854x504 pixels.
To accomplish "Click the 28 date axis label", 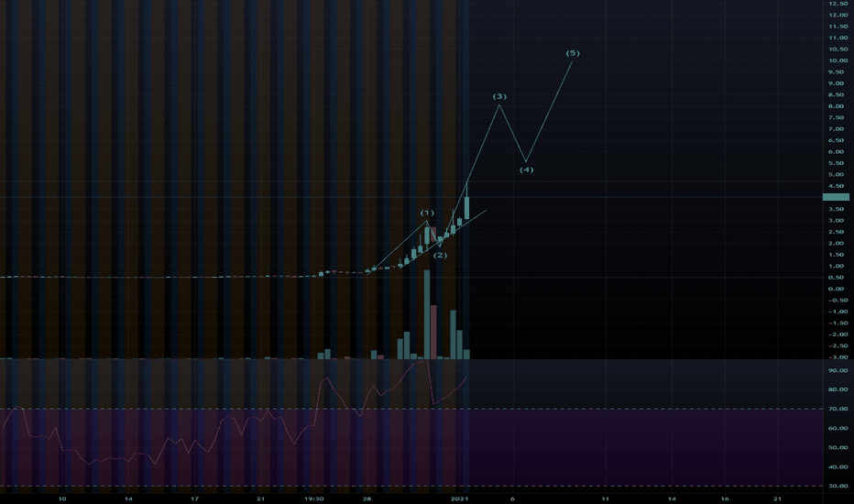I will click(367, 499).
